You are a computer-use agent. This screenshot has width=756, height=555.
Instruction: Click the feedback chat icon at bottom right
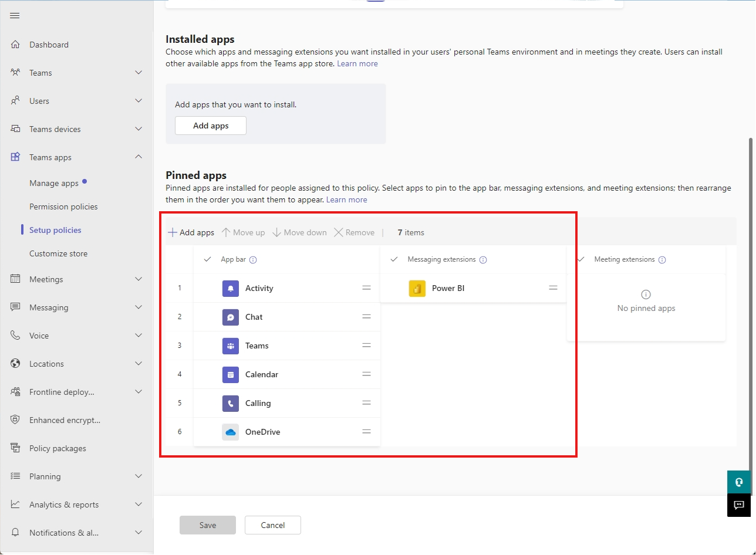click(x=738, y=505)
